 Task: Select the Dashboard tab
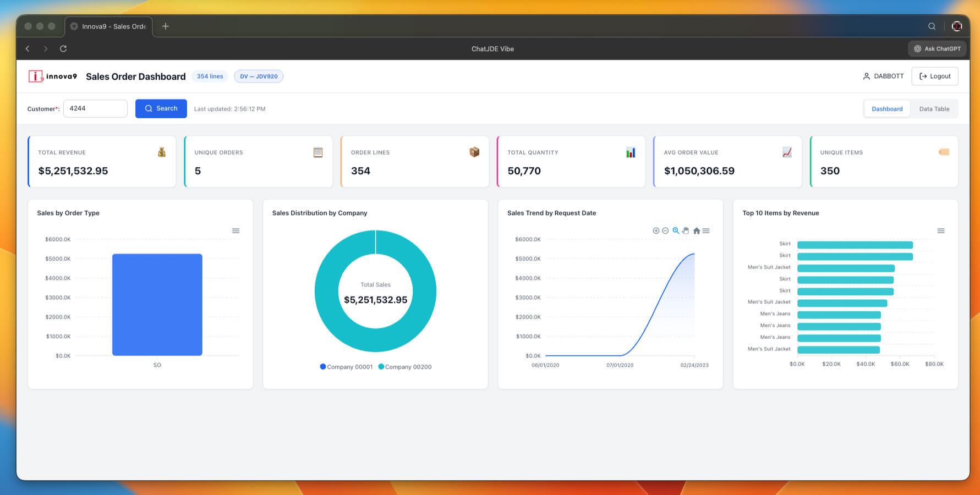(886, 108)
